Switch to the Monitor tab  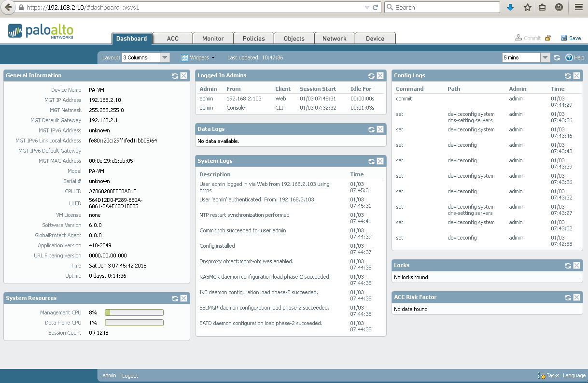point(213,39)
